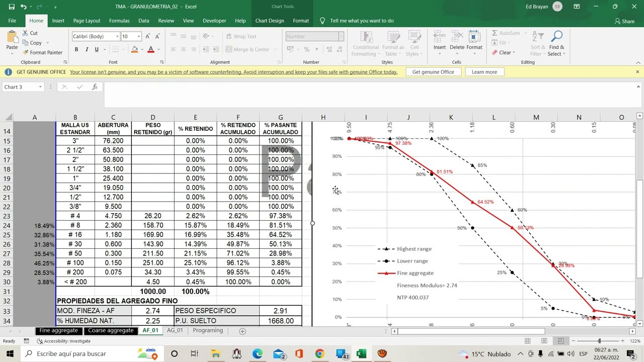Click the Paste clipboard icon
Screen dimensions: 644x362
[x=12, y=37]
